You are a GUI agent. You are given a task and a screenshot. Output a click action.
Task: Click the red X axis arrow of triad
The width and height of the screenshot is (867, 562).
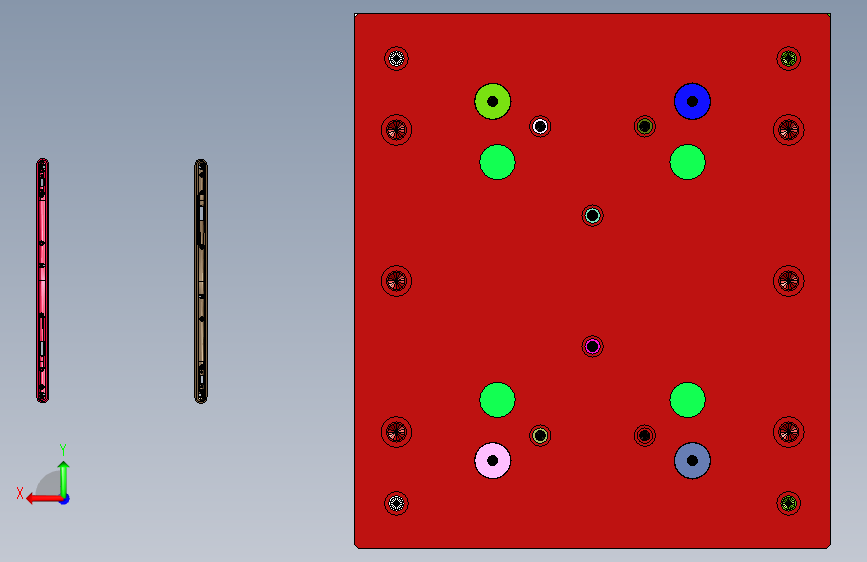(43, 498)
